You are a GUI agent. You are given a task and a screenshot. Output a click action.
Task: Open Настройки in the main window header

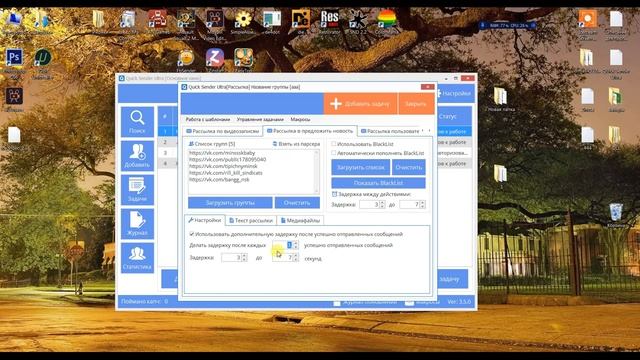(454, 93)
